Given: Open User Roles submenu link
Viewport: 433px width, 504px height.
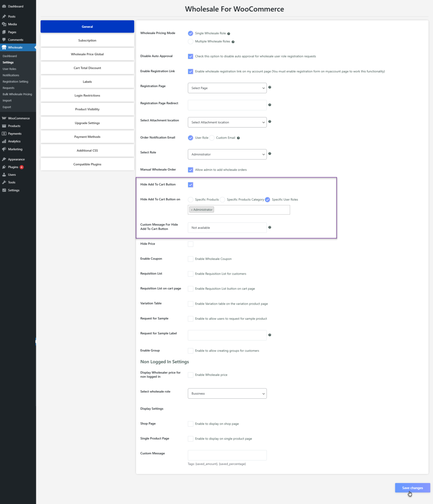Looking at the screenshot, I should (9, 69).
